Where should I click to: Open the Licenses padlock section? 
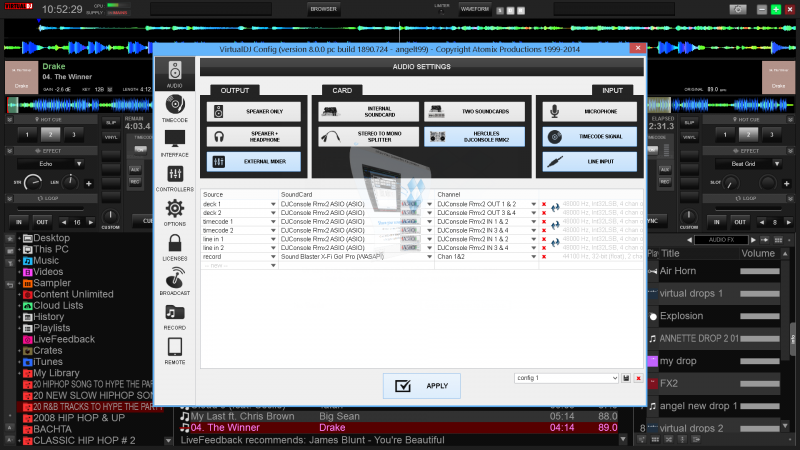pyautogui.click(x=174, y=247)
